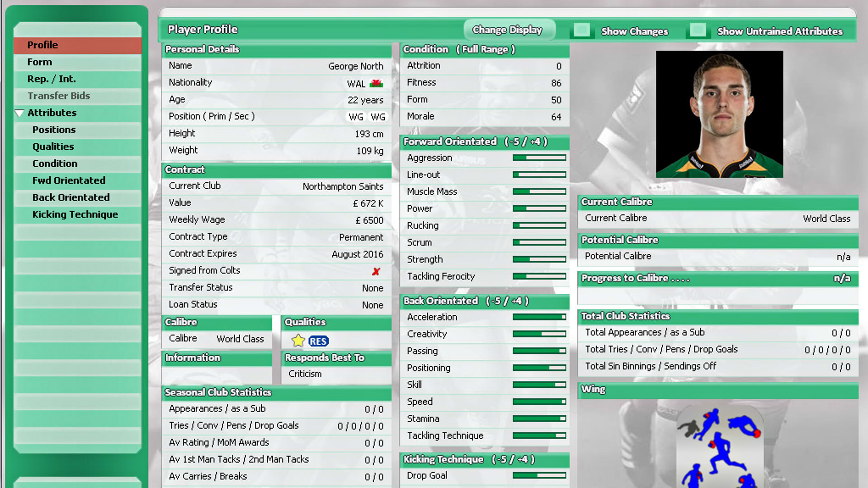Viewport: 868px width, 488px height.
Task: Select Fwd Orientated under Attributes
Action: point(77,181)
